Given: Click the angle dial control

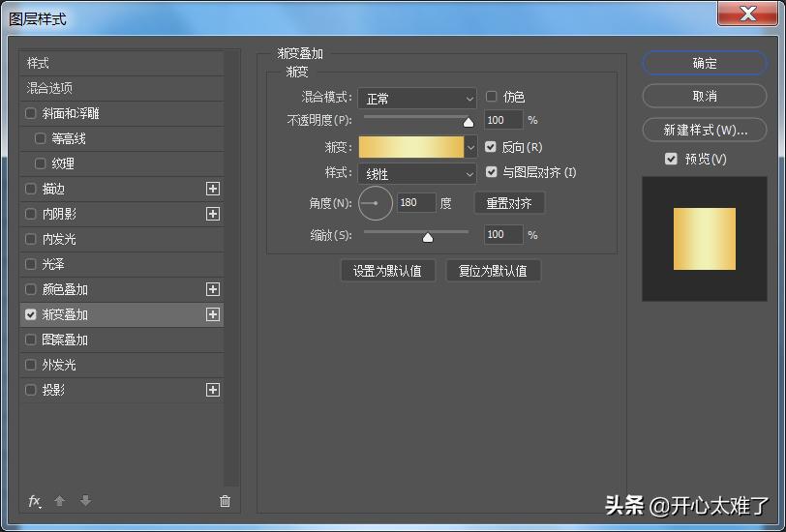Looking at the screenshot, I should point(376,203).
